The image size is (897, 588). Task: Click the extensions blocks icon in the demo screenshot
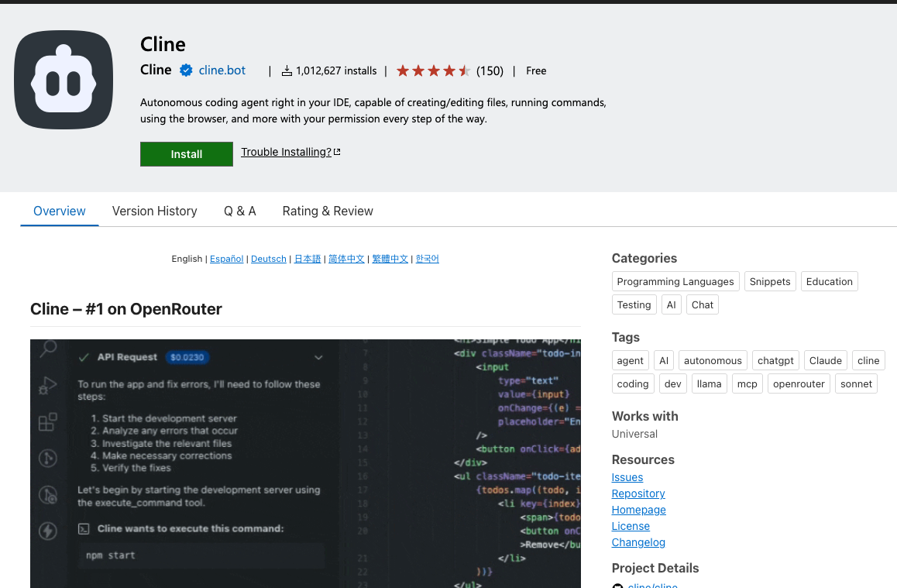pyautogui.click(x=47, y=422)
